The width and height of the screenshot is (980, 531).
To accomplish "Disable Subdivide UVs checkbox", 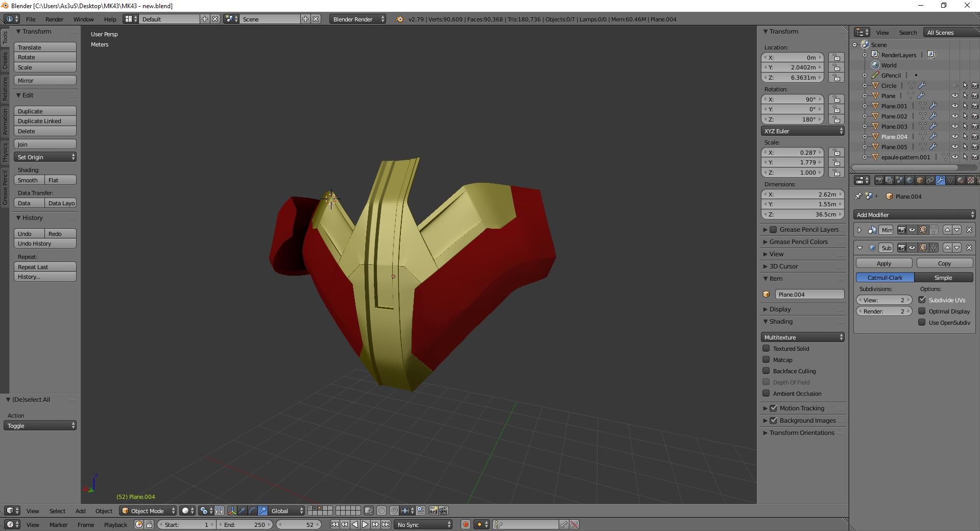I will 922,300.
